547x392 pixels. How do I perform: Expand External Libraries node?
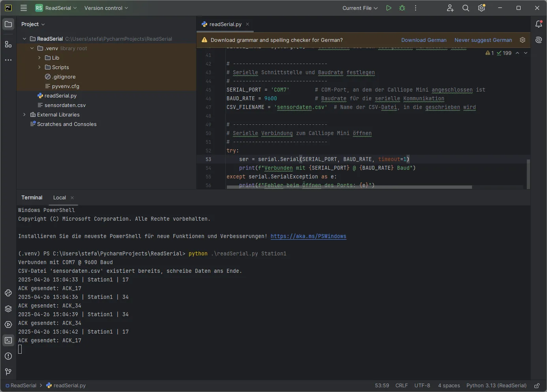pos(24,114)
